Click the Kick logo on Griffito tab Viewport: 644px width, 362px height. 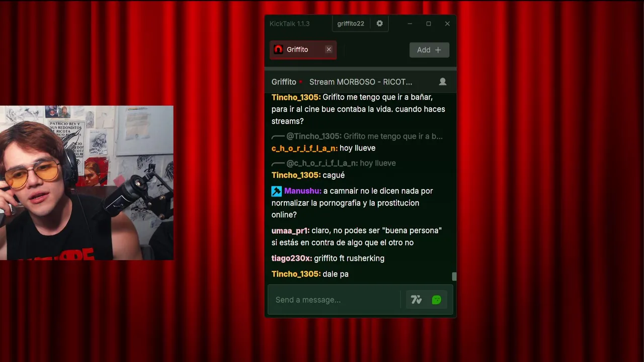[x=278, y=49]
